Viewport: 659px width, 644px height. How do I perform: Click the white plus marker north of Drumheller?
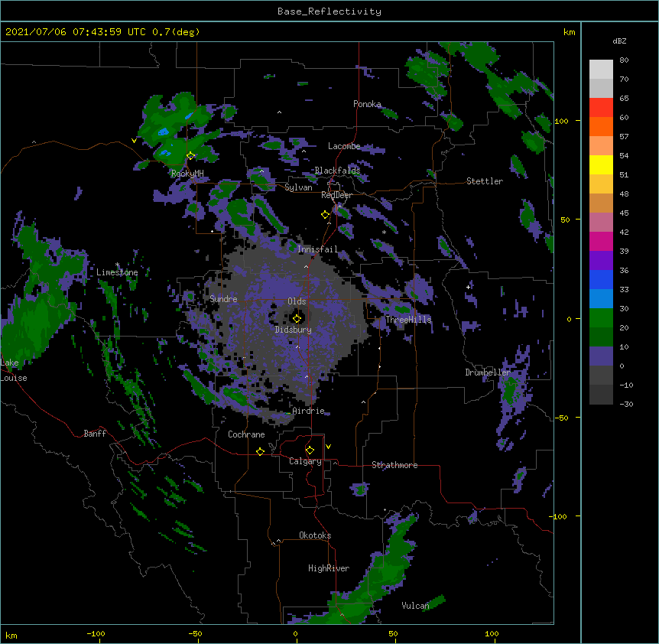[x=468, y=287]
